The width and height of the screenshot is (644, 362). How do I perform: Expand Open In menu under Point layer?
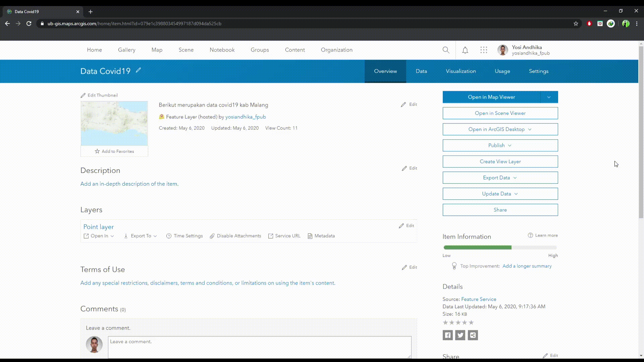99,236
